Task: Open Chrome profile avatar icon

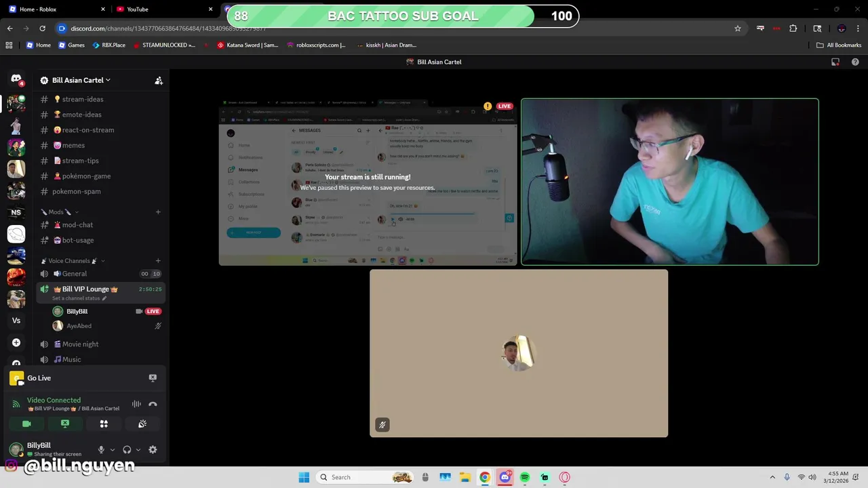Action: coord(842,28)
